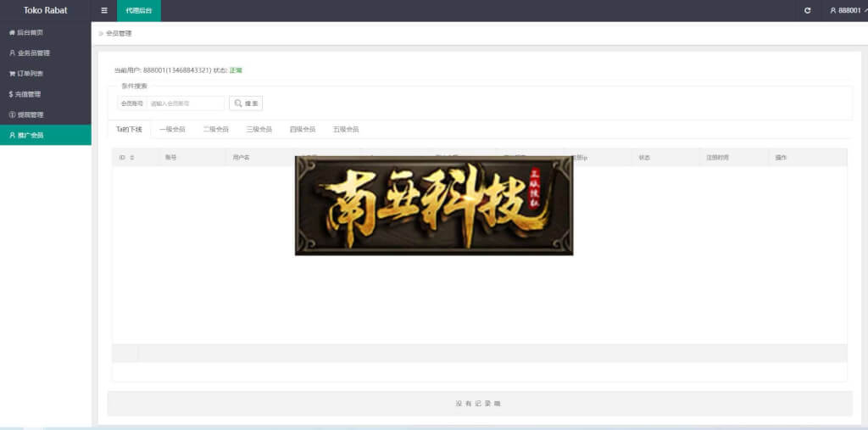
Task: Click the 状态 column header
Action: [x=644, y=158]
